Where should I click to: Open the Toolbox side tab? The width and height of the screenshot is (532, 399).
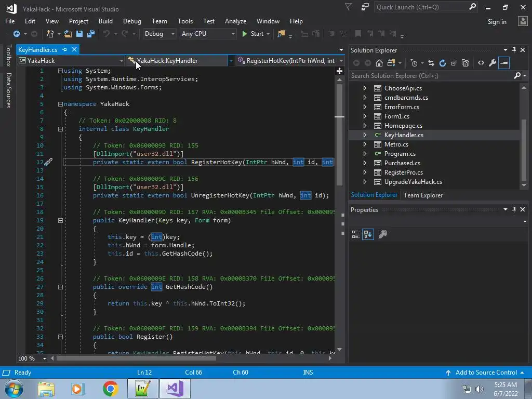pyautogui.click(x=8, y=55)
